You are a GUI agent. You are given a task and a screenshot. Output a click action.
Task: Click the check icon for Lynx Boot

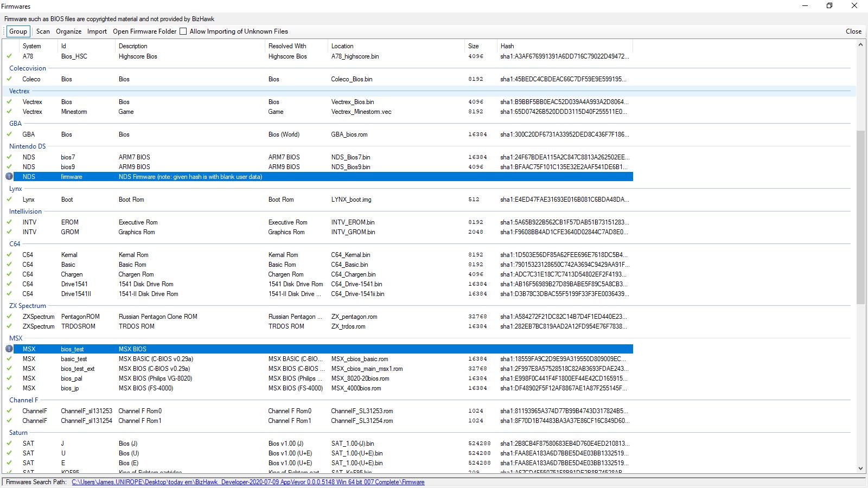9,199
